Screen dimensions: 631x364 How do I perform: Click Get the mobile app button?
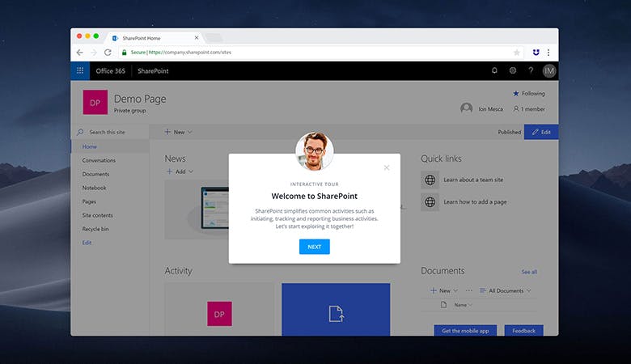click(465, 331)
